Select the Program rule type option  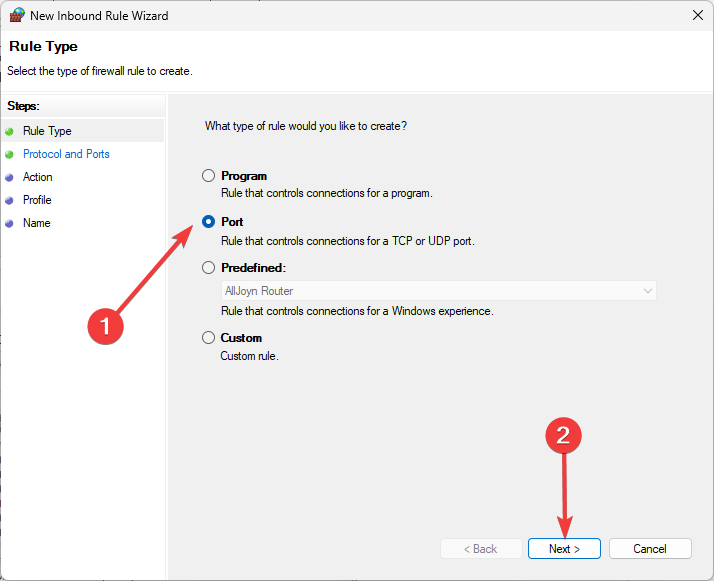click(x=209, y=176)
